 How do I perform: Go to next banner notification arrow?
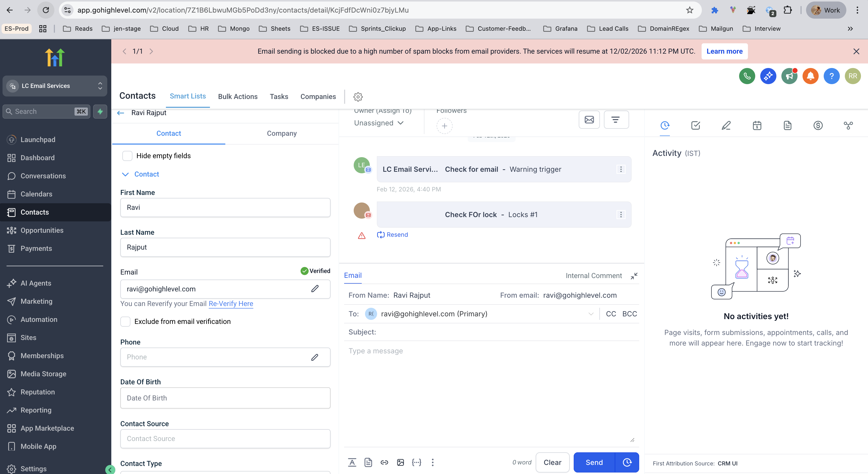pyautogui.click(x=151, y=51)
